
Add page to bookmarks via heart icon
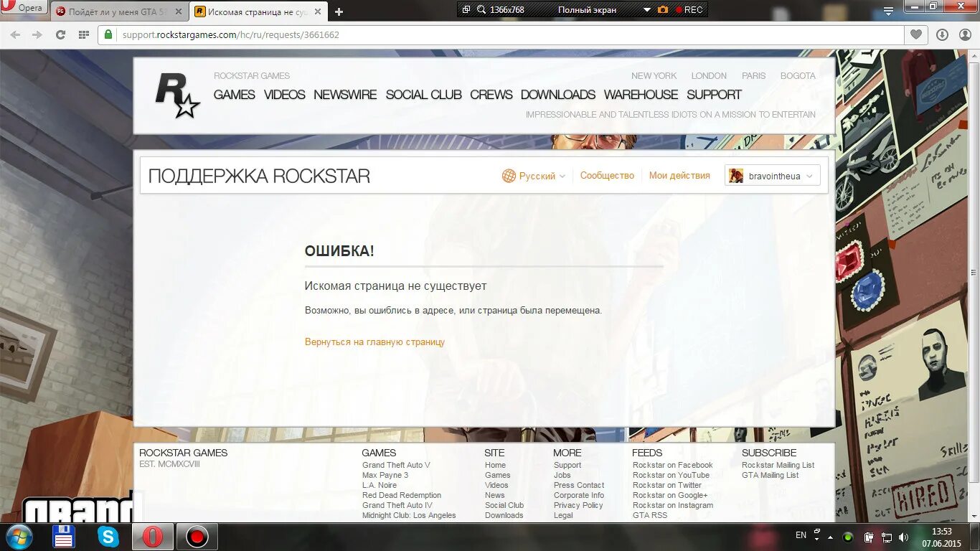coord(916,34)
